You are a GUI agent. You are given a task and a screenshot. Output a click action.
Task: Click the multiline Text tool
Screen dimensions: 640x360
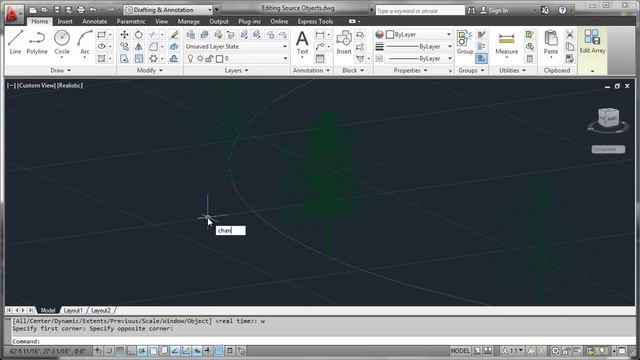pos(302,43)
